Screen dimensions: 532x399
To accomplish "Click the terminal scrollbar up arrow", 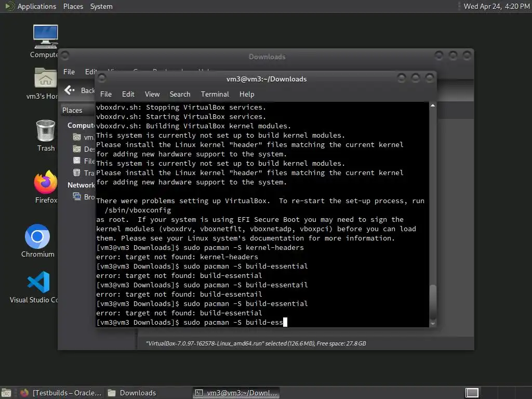I will pyautogui.click(x=433, y=105).
